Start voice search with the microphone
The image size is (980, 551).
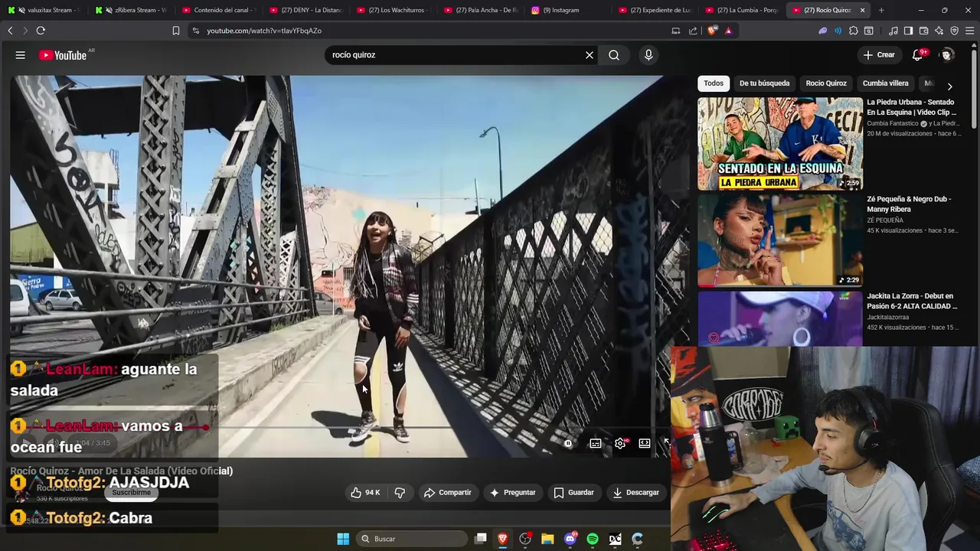tap(648, 55)
